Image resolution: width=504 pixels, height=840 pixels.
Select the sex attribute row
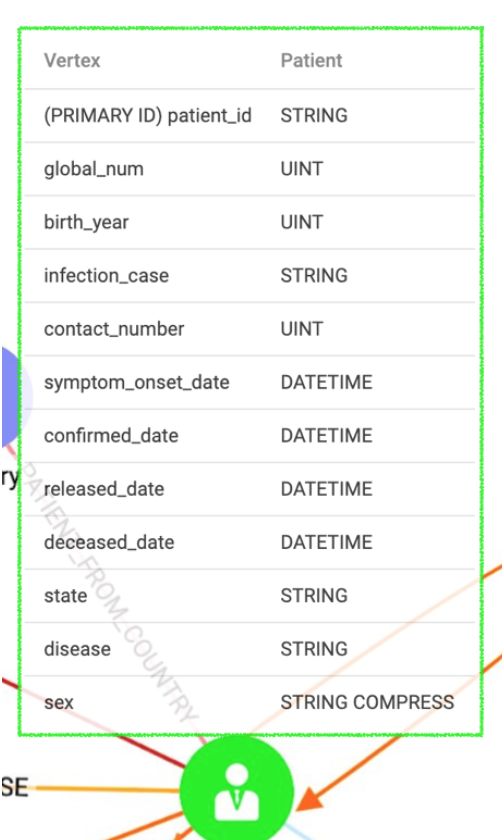coord(250,702)
